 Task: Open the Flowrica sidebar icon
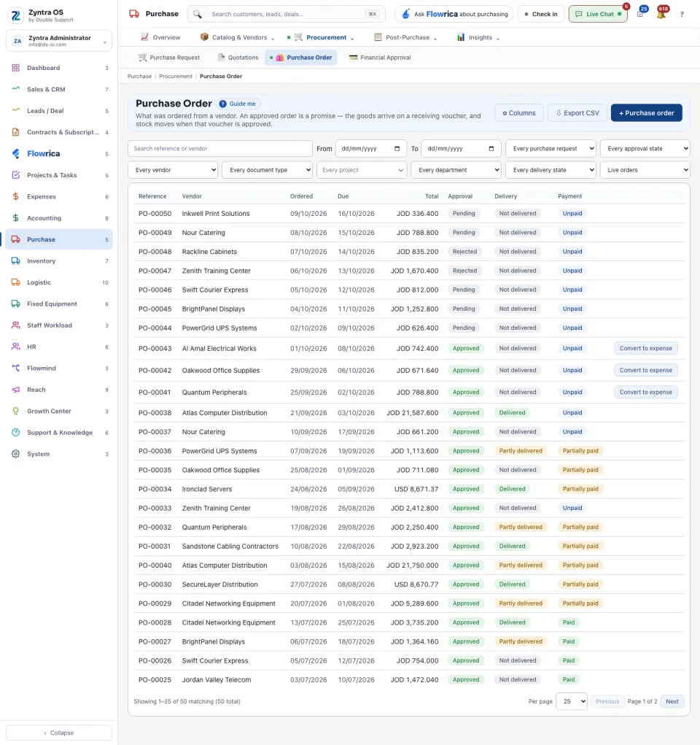pos(15,153)
